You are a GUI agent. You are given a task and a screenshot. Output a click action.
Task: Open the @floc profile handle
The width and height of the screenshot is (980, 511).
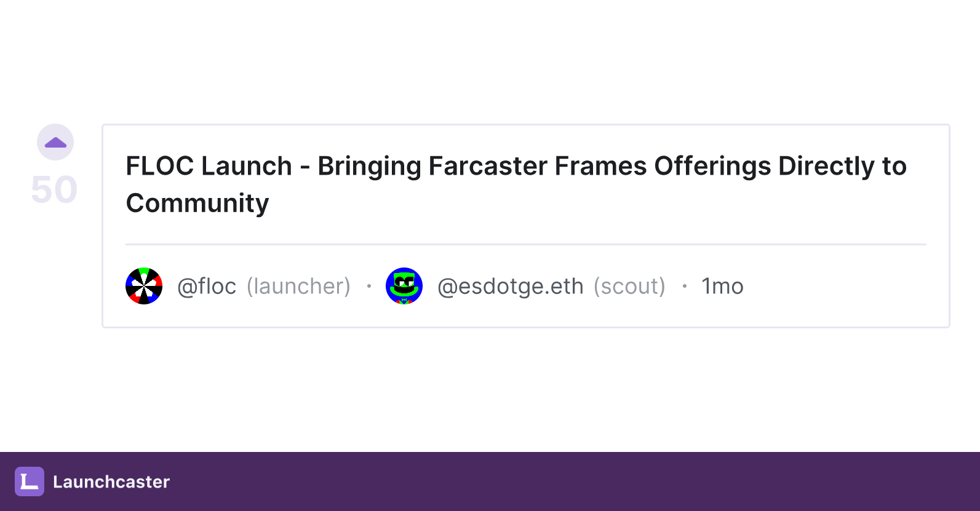click(x=207, y=287)
